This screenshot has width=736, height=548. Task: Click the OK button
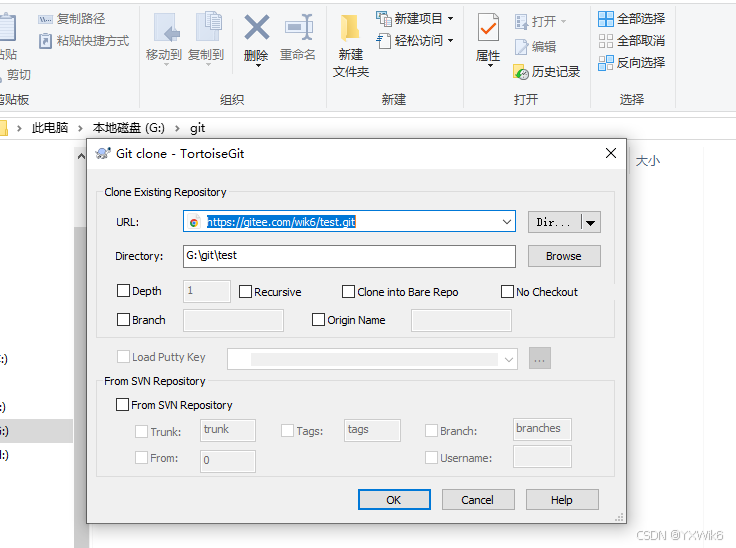point(394,500)
